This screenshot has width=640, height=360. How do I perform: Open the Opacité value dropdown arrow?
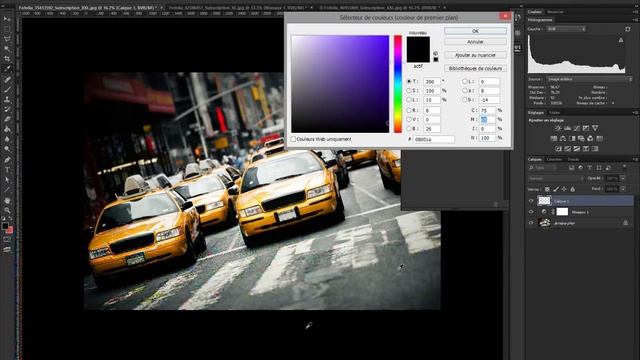[623, 178]
